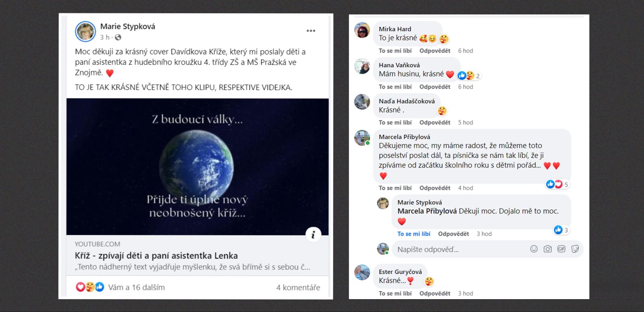Screen dimensions: 644x312
Task: Open the post options three-dots menu
Action: [311, 31]
